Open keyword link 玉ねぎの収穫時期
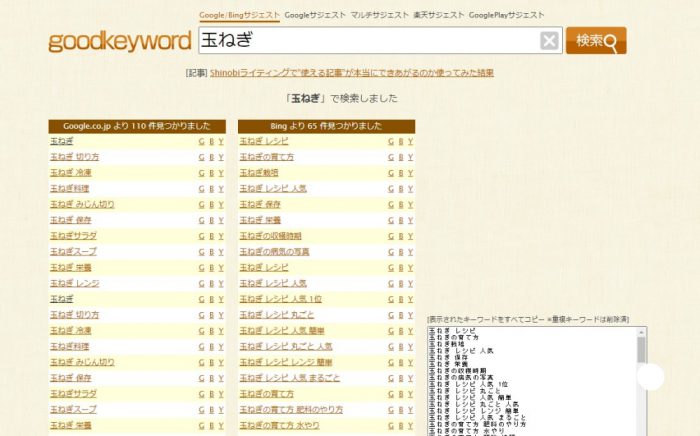Screen dimensions: 700x436 tap(271, 236)
